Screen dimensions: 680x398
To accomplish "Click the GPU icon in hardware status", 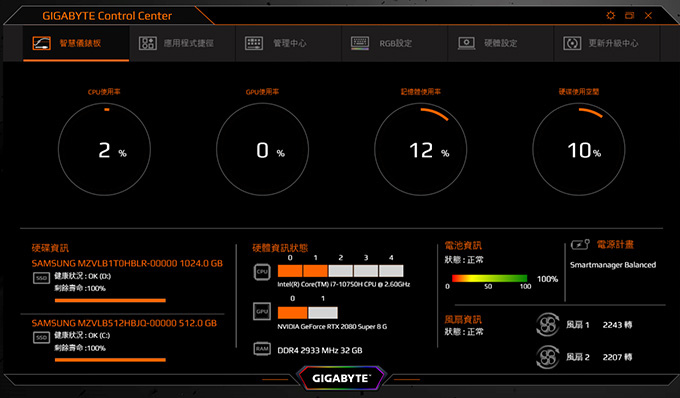I will 262,311.
